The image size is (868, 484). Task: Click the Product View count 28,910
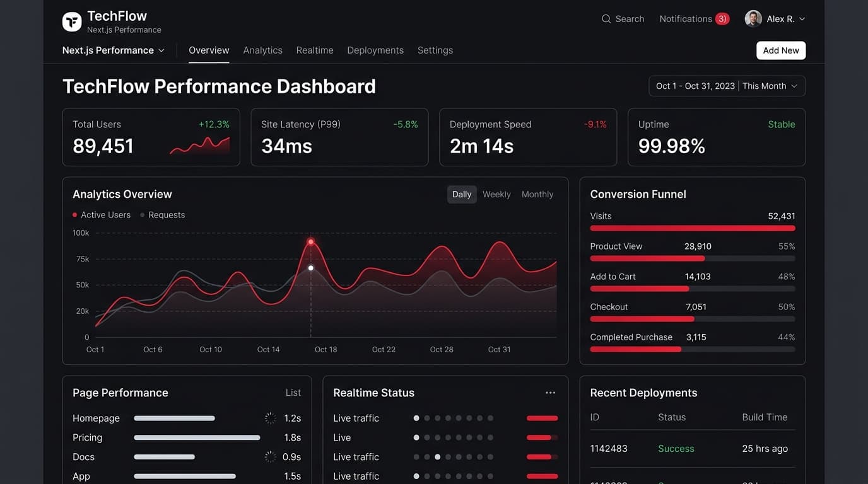[x=698, y=246]
